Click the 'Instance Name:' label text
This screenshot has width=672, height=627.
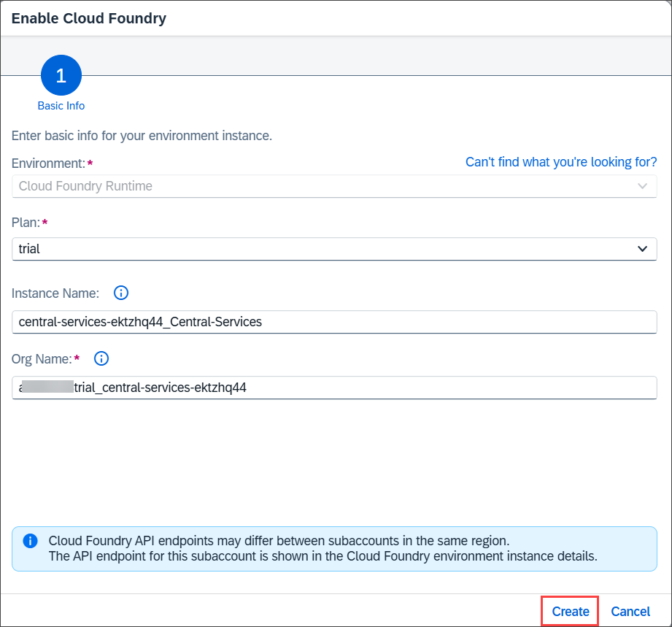pyautogui.click(x=55, y=293)
